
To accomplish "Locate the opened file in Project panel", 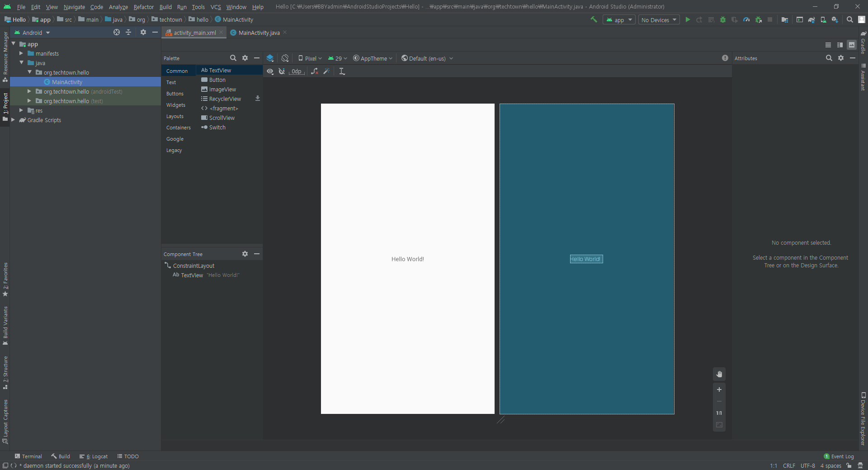I will coord(117,32).
